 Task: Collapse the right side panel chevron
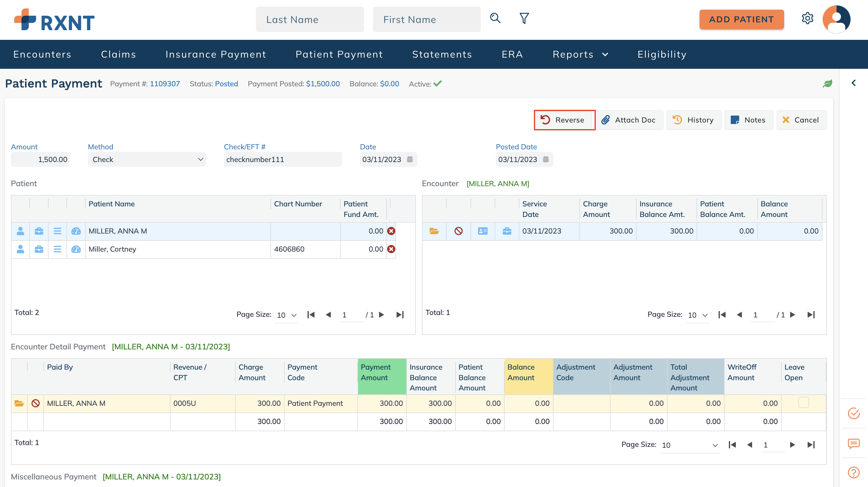tap(854, 83)
